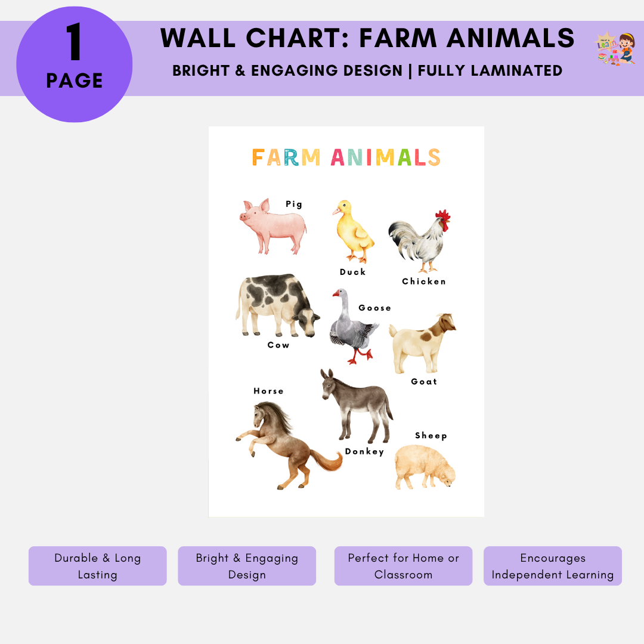Click the rearing brown horse
The image size is (644, 644).
(x=285, y=443)
